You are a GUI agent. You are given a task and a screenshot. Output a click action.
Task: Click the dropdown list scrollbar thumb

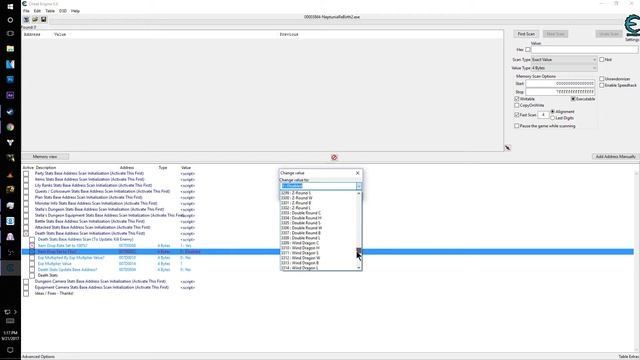359,250
